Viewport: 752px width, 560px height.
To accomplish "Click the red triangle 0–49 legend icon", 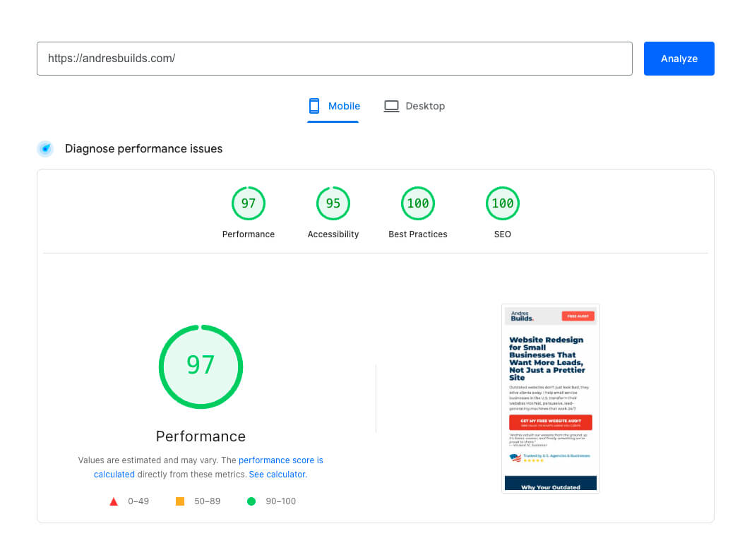I will [114, 501].
